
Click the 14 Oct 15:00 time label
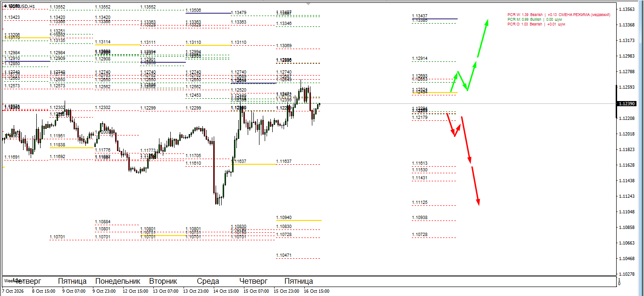pos(226,291)
